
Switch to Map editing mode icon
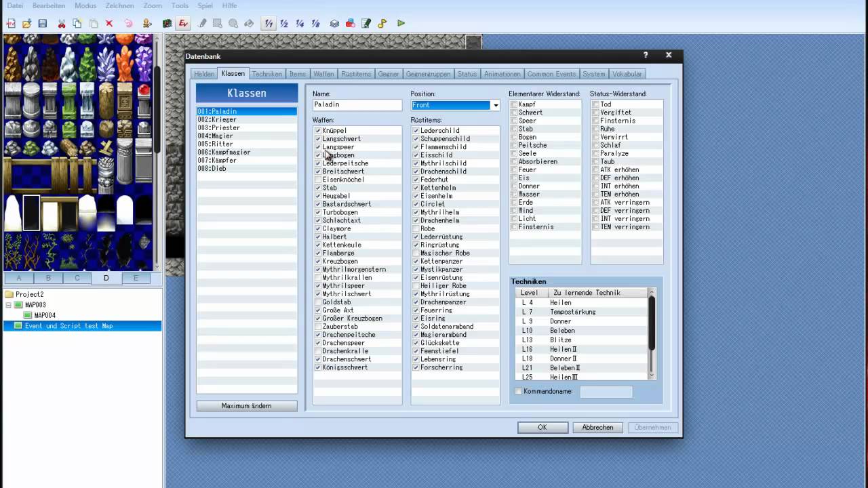167,23
